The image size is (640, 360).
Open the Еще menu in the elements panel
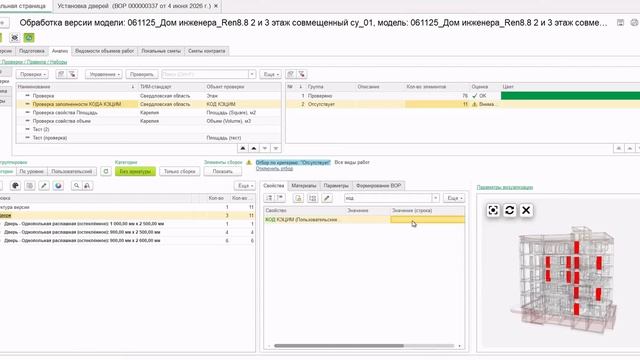245,186
